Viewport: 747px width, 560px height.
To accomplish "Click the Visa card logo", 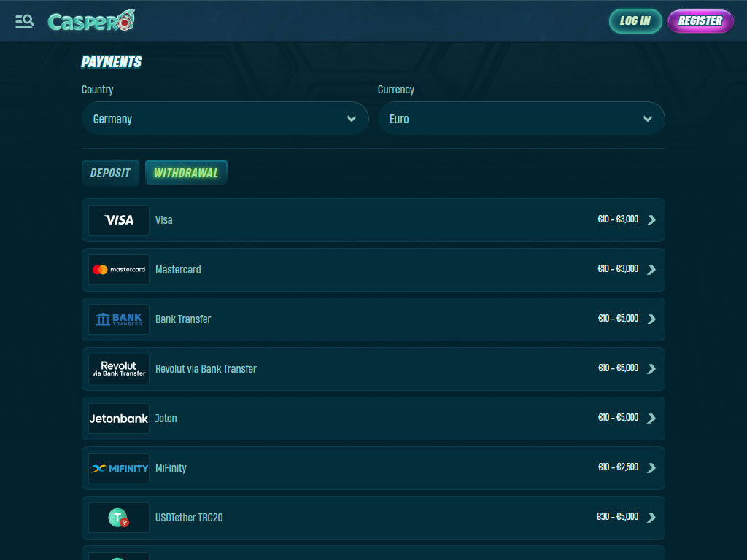I will [x=119, y=220].
